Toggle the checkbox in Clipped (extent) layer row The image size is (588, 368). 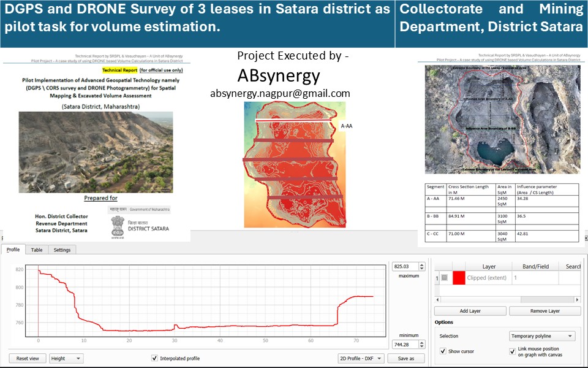445,277
